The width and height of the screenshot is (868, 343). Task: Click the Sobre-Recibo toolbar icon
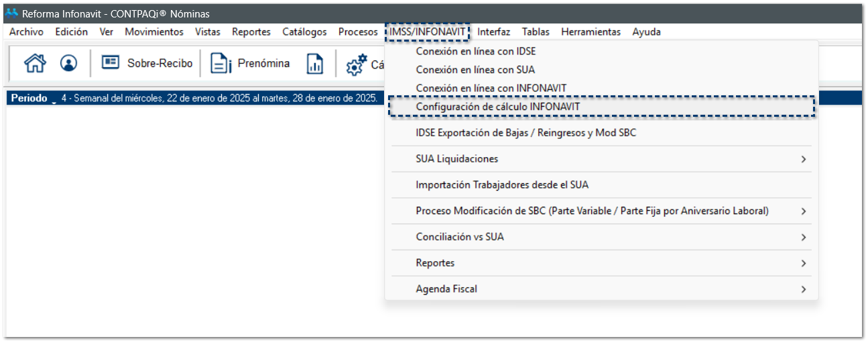(110, 63)
